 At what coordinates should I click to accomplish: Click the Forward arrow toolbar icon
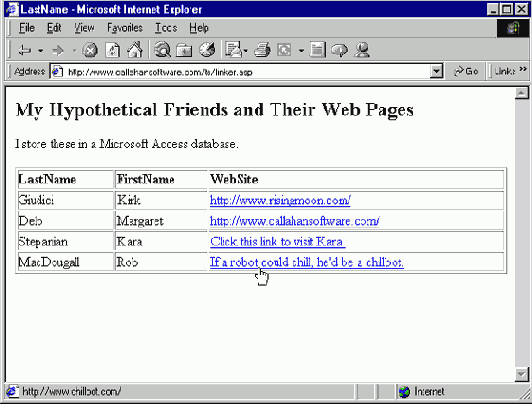click(58, 51)
